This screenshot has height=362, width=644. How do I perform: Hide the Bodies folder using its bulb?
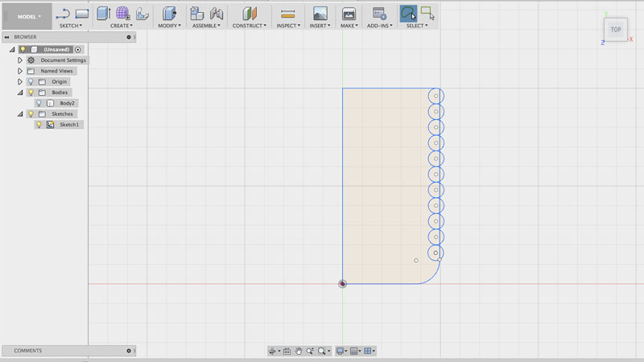coord(31,93)
